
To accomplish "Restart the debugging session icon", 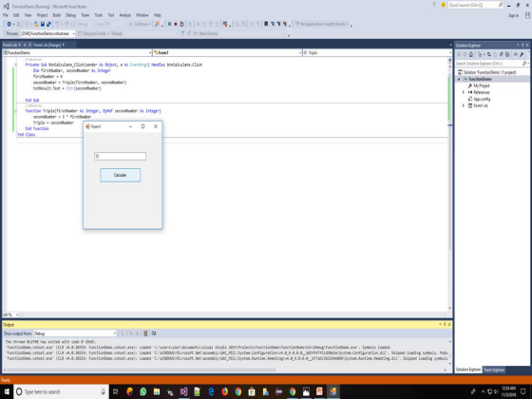I will click(181, 24).
